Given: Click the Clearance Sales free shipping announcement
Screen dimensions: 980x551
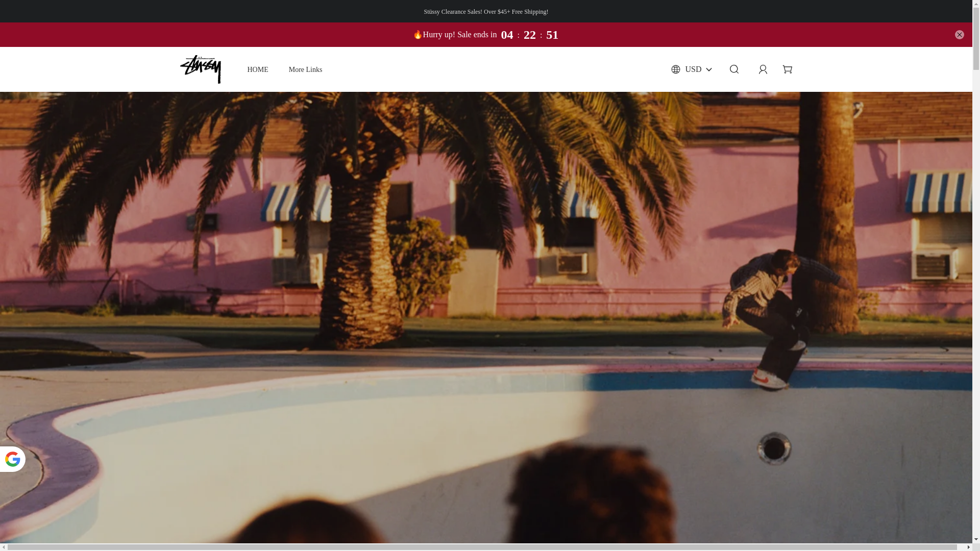Looking at the screenshot, I should coord(486,12).
